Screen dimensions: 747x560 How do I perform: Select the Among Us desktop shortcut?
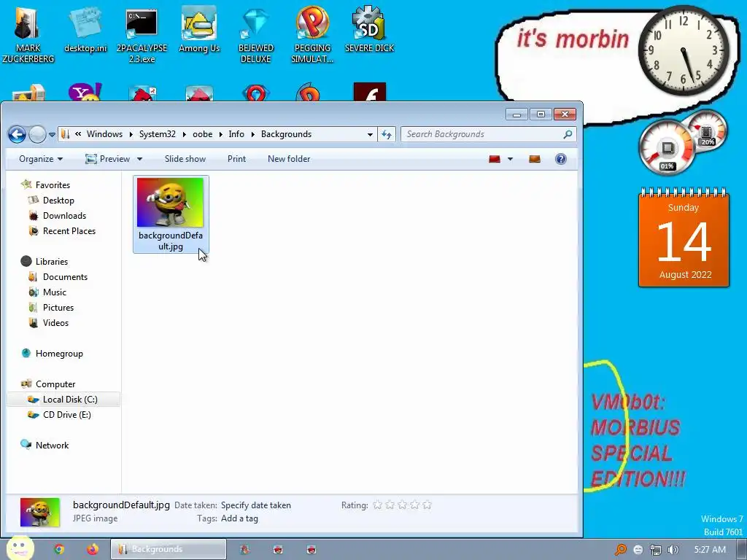click(199, 30)
